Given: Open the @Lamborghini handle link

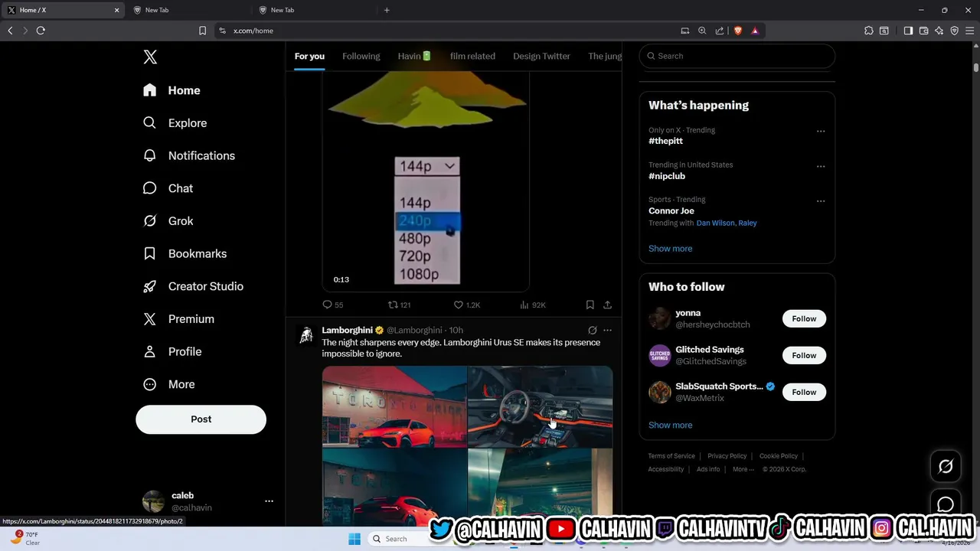Looking at the screenshot, I should (414, 331).
